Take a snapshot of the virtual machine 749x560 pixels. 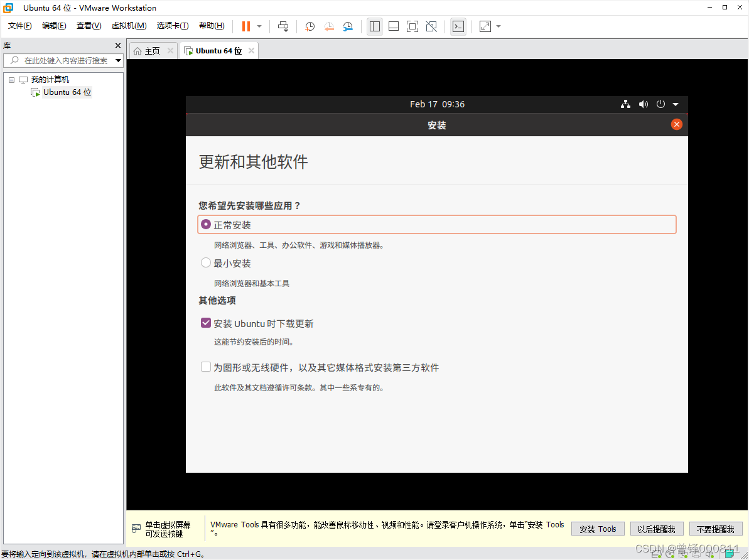tap(310, 26)
